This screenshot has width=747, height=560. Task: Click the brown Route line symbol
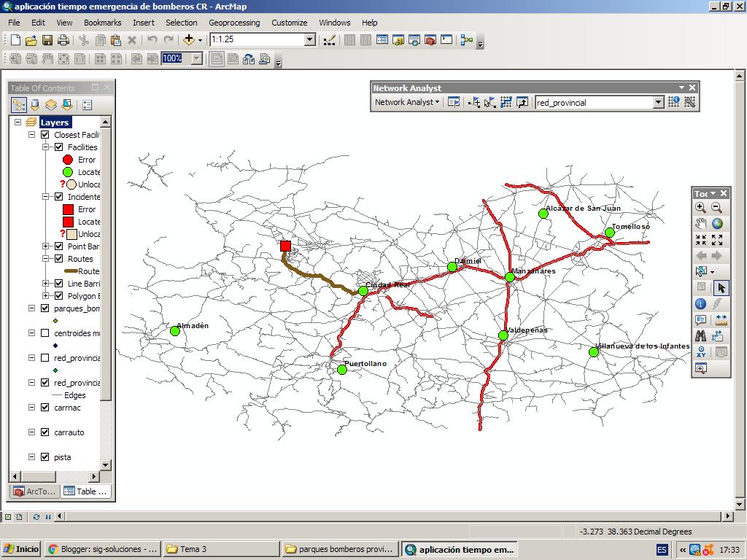click(x=70, y=271)
